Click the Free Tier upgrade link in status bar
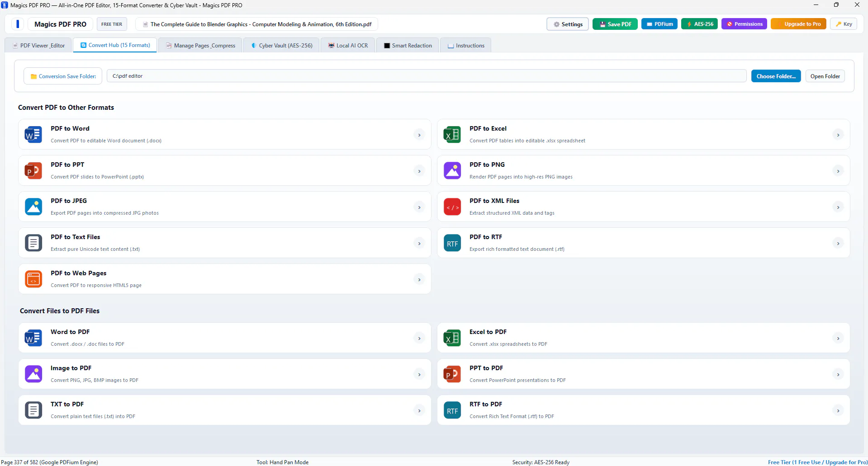The height and width of the screenshot is (466, 868). (x=818, y=462)
